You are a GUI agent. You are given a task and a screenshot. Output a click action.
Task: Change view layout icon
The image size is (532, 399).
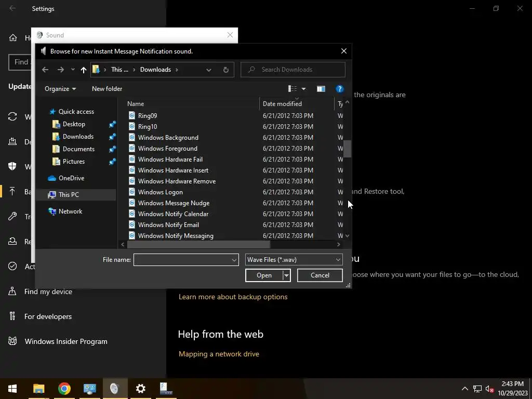point(292,88)
